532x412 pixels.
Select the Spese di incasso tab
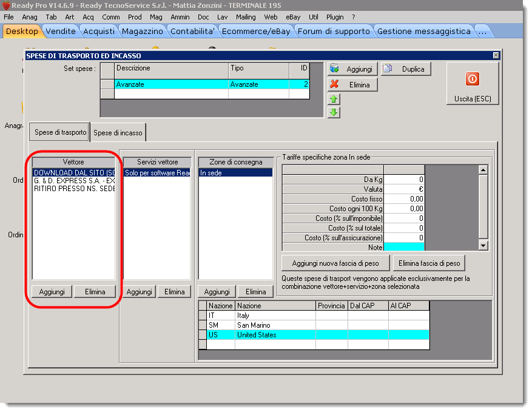click(x=118, y=133)
